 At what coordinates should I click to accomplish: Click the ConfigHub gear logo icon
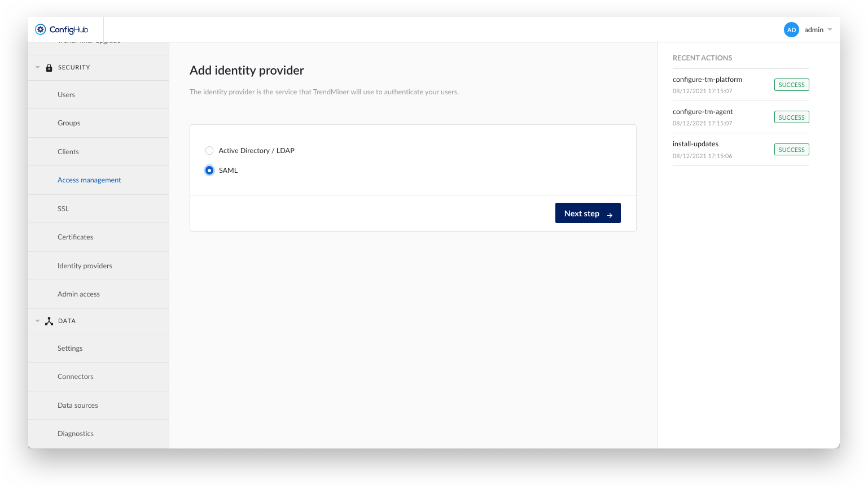click(41, 29)
